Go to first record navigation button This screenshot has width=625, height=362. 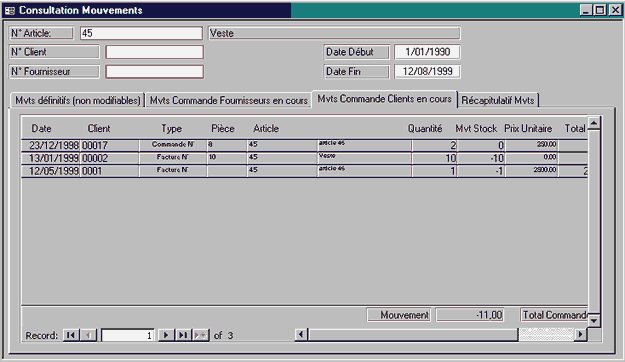point(71,335)
